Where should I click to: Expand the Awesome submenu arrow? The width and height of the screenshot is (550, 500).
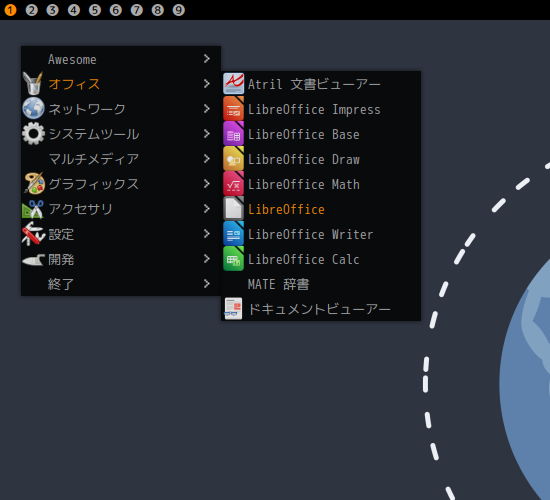(207, 59)
